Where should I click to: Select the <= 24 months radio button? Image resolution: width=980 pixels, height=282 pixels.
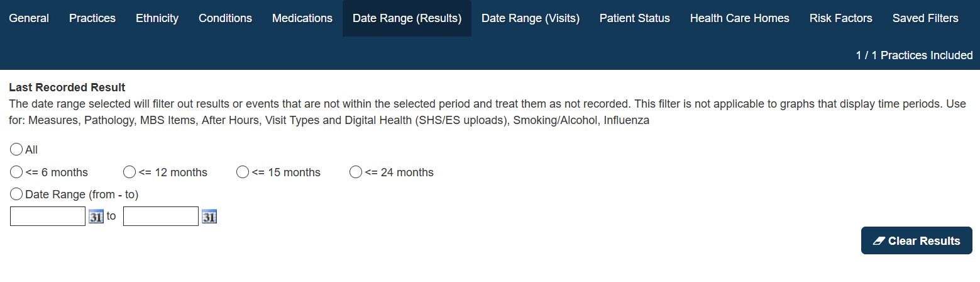pos(356,172)
